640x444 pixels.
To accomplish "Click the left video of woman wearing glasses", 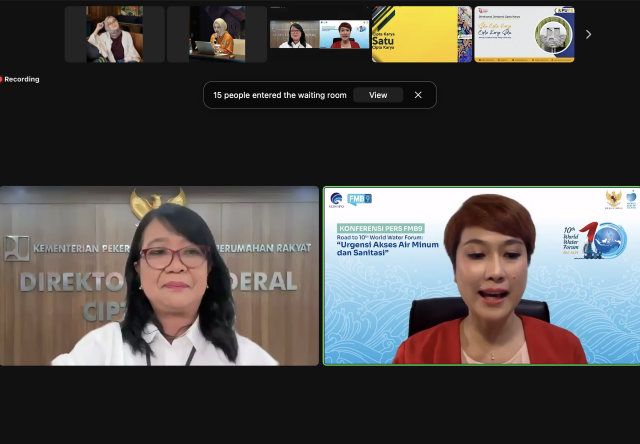I will (160, 276).
